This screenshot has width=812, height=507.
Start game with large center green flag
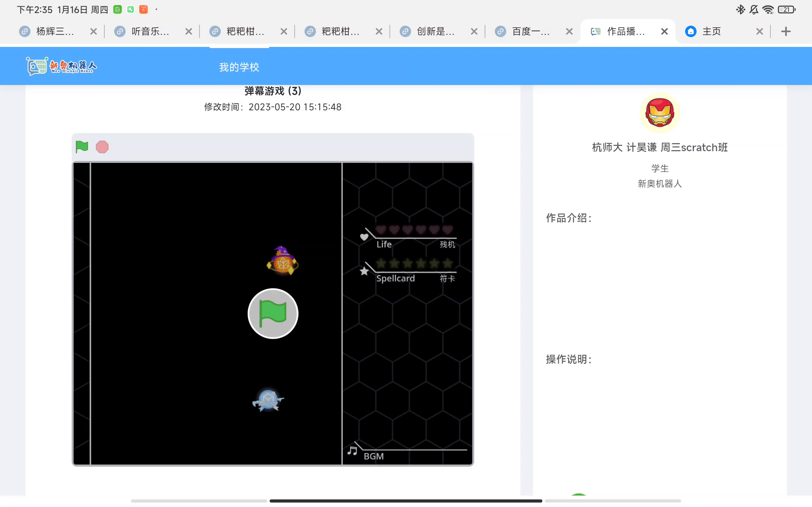(x=273, y=313)
